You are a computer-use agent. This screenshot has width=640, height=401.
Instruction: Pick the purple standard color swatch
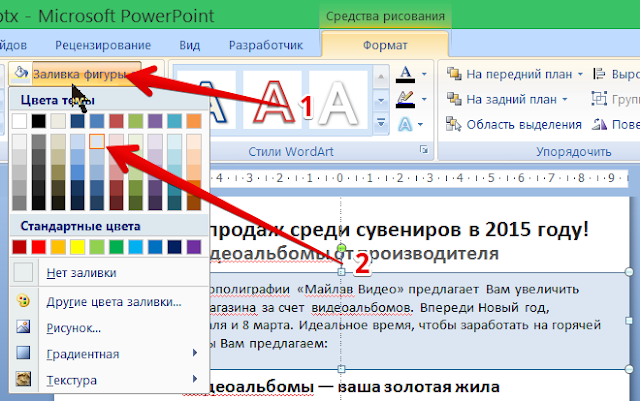pyautogui.click(x=194, y=247)
